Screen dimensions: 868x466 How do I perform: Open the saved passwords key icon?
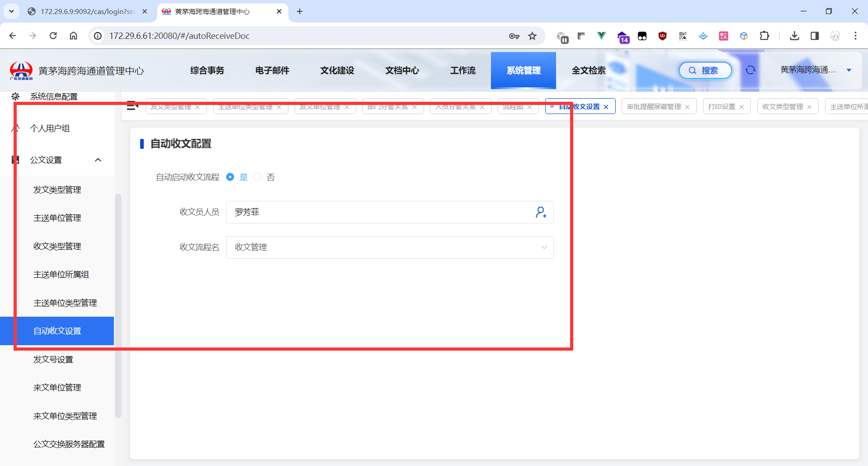click(x=514, y=36)
